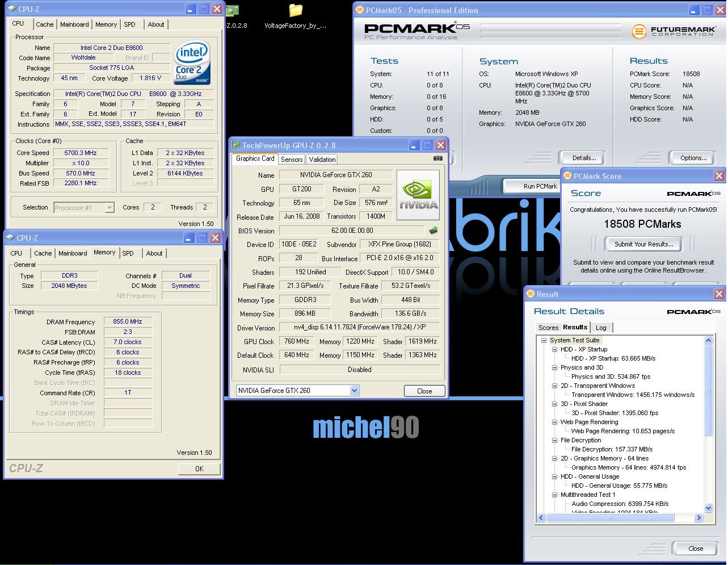728x565 pixels.
Task: Click the GPU-Z screenshot camera icon
Action: 437,158
